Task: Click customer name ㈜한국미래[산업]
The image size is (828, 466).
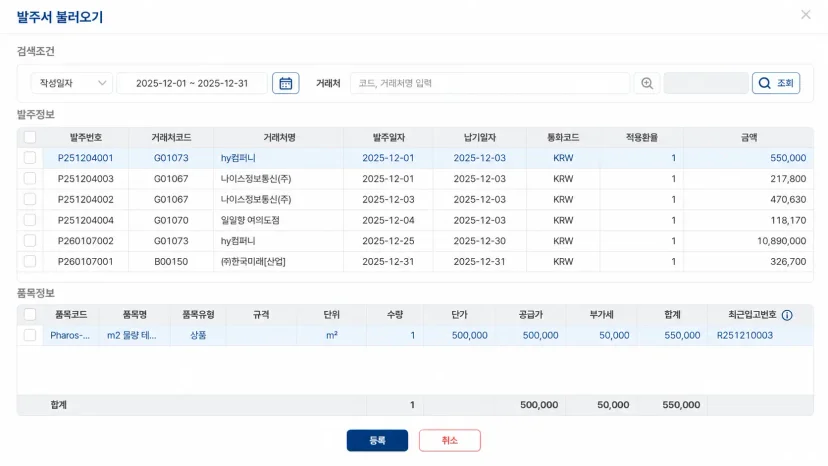Action: [253, 262]
